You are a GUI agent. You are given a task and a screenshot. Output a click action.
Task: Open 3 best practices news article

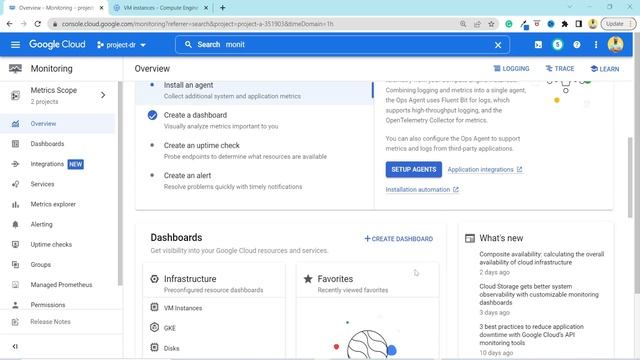[531, 335]
